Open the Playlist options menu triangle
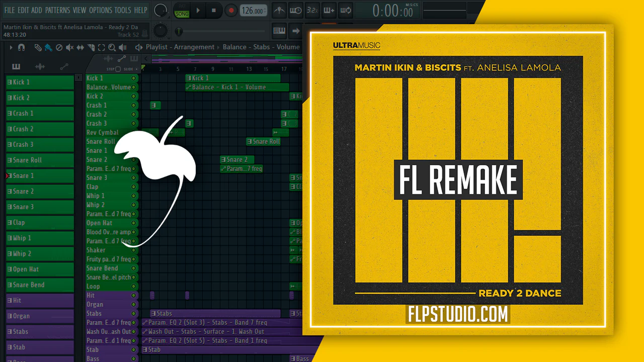644x362 pixels. coord(11,47)
